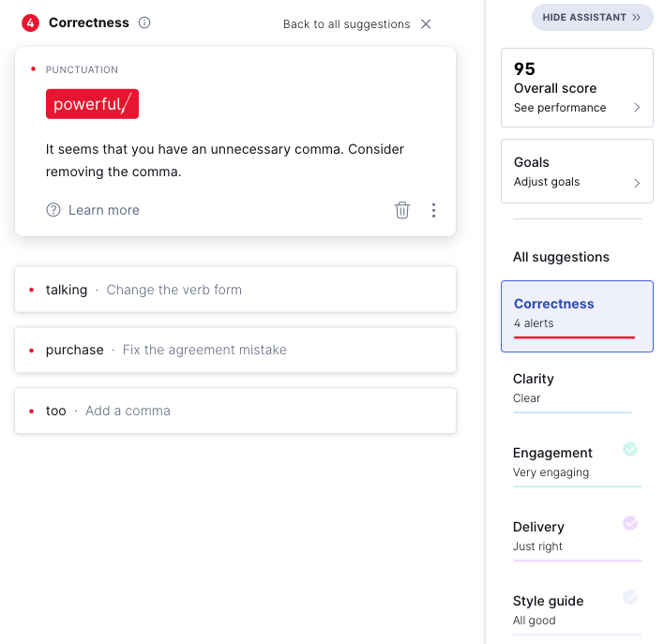Viewport: 664px width, 644px height.
Task: Click the Hide Assistant button
Action: coord(592,18)
